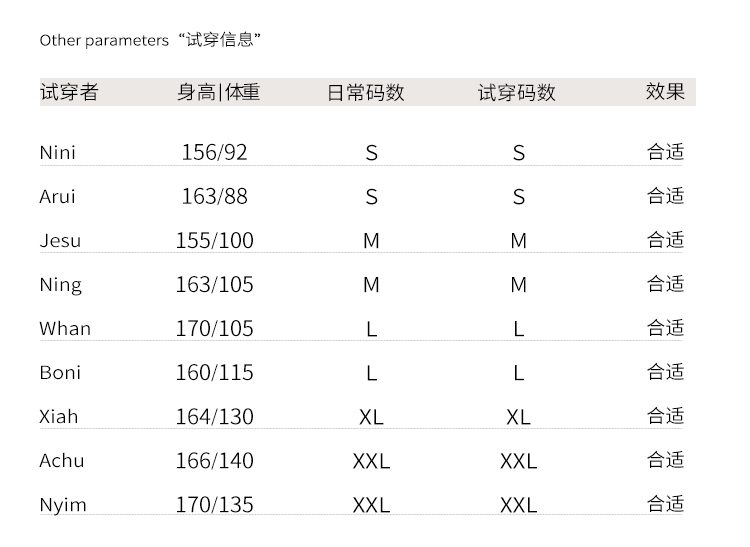Click the Other parameters heading text
The image size is (750, 547).
coord(104,41)
